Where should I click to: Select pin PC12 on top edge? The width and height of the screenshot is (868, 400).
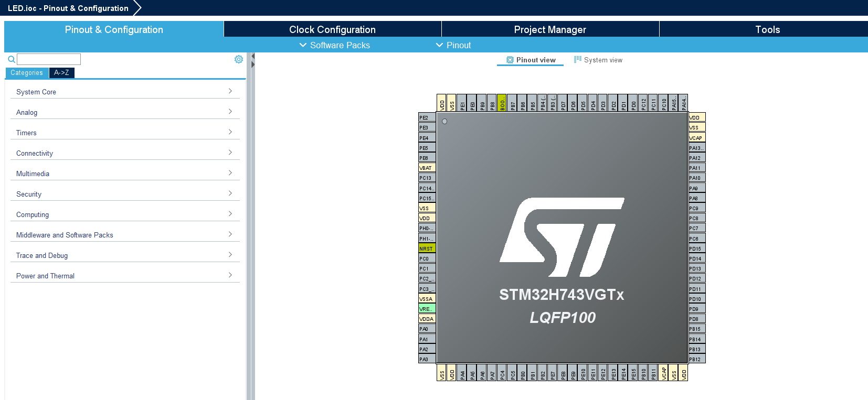[x=643, y=103]
